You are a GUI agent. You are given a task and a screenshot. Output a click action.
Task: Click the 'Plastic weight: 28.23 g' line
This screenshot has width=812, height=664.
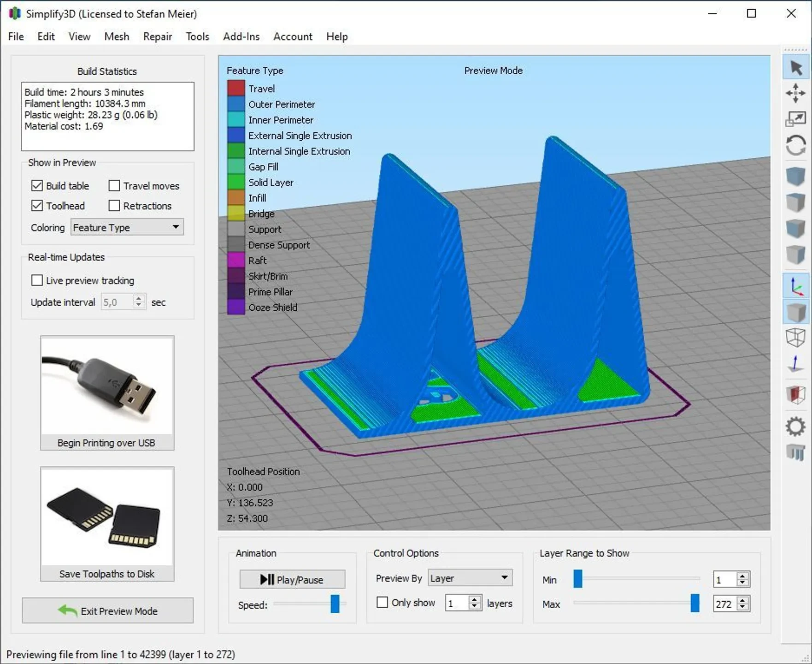(x=91, y=115)
